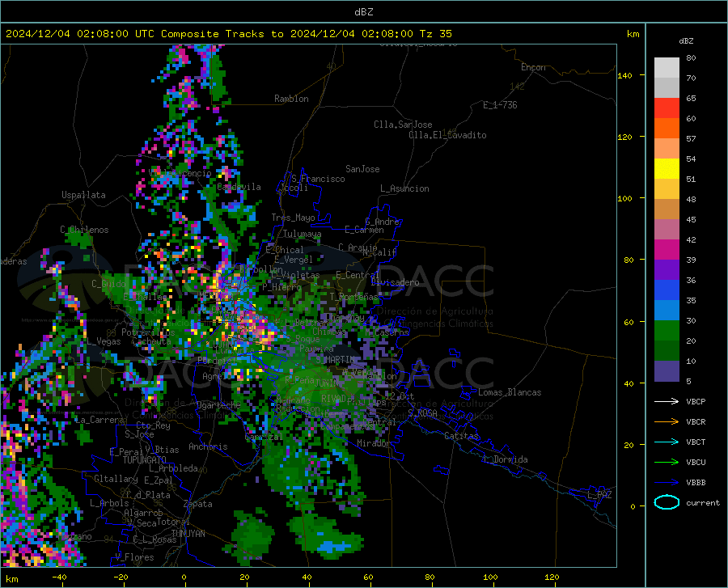Image resolution: width=728 pixels, height=588 pixels.
Task: Click the Uspallata place label
Action: (x=83, y=195)
